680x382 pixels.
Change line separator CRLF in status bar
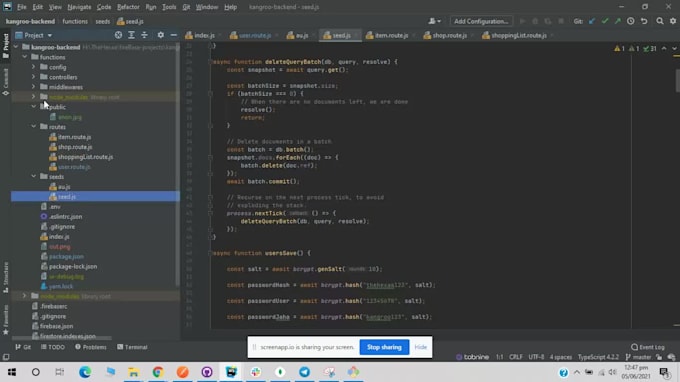click(x=516, y=357)
